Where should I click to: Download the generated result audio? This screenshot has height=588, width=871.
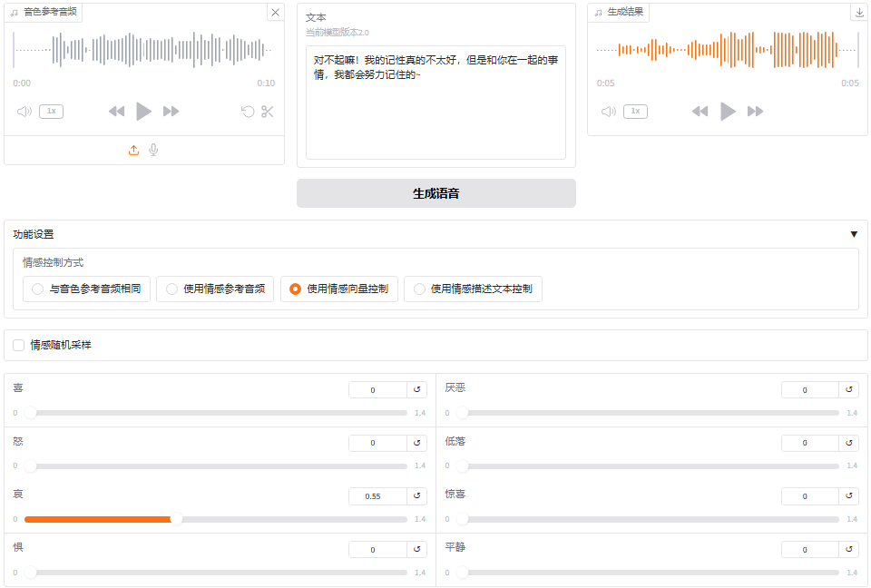pos(858,12)
